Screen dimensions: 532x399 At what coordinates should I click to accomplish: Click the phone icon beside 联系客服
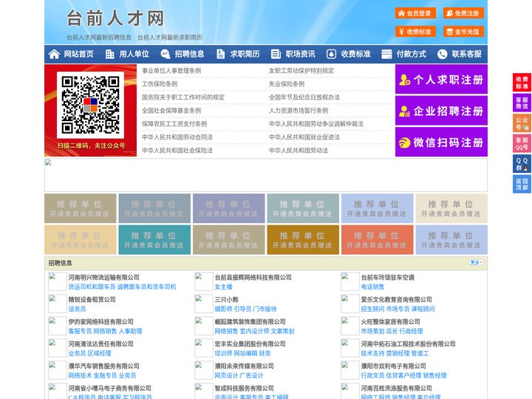point(442,54)
